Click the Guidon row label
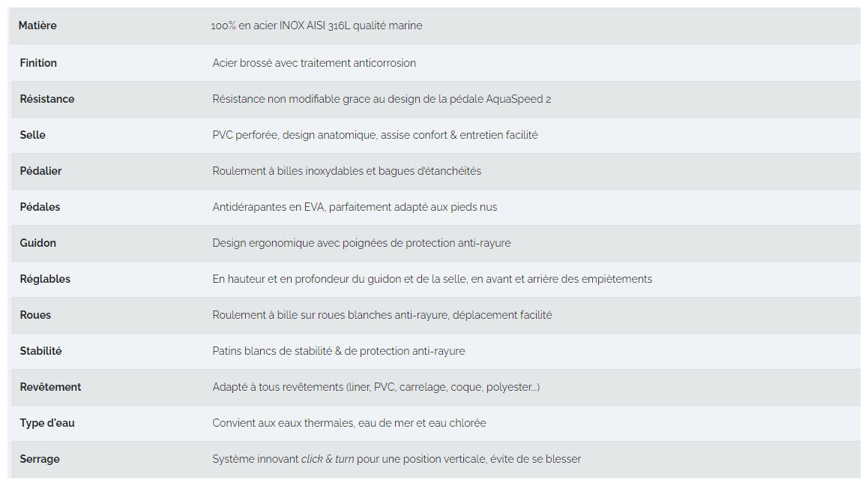The width and height of the screenshot is (868, 486). point(37,243)
